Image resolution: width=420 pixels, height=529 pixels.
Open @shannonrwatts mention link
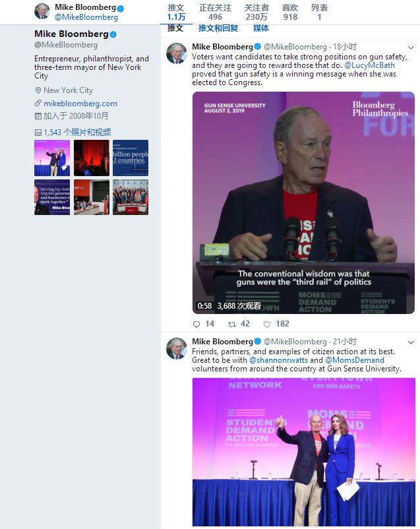point(278,360)
